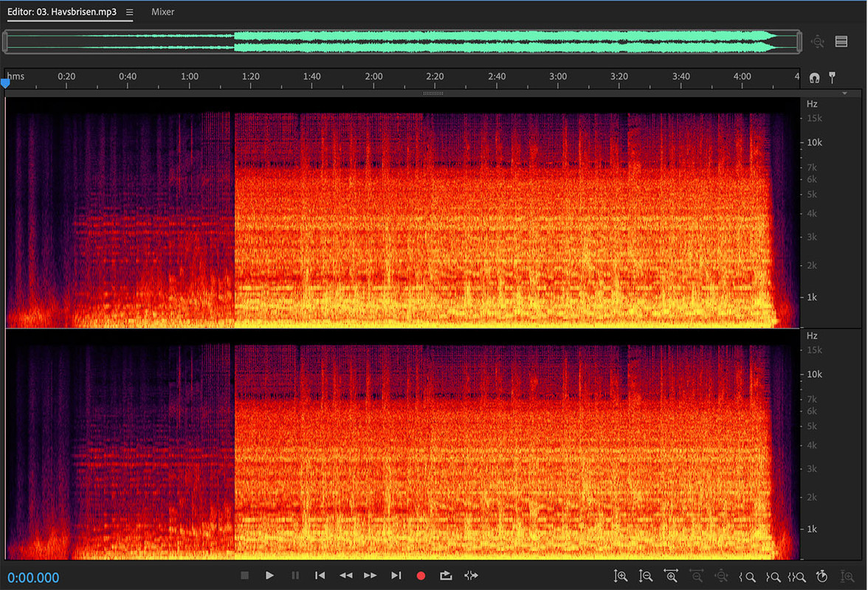Screen dimensions: 868x590
Task: Click Zoom In at Out Point icon
Action: [773, 577]
